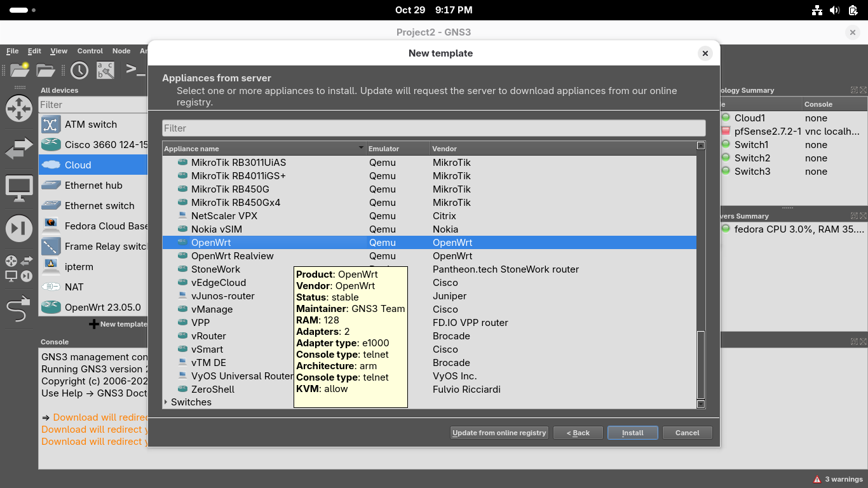Browse security devices in the sidebar
The image size is (868, 488).
pos(19,229)
